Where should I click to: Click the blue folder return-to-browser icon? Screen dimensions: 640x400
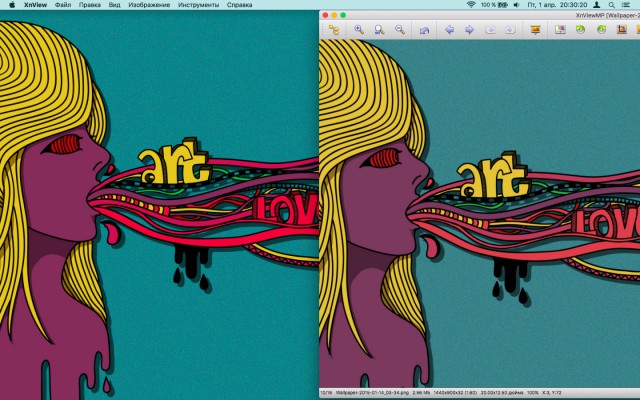pos(424,30)
